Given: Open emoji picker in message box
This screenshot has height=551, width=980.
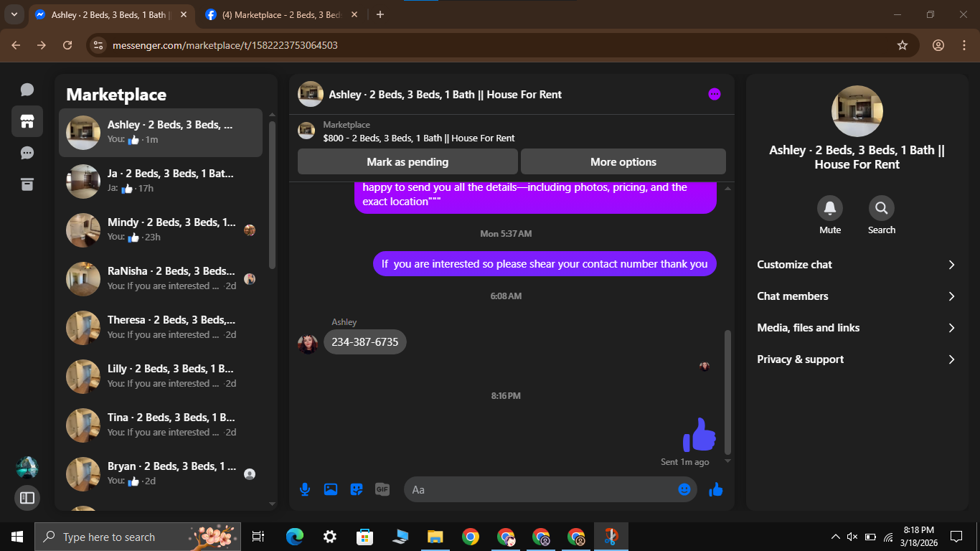Looking at the screenshot, I should [x=684, y=489].
